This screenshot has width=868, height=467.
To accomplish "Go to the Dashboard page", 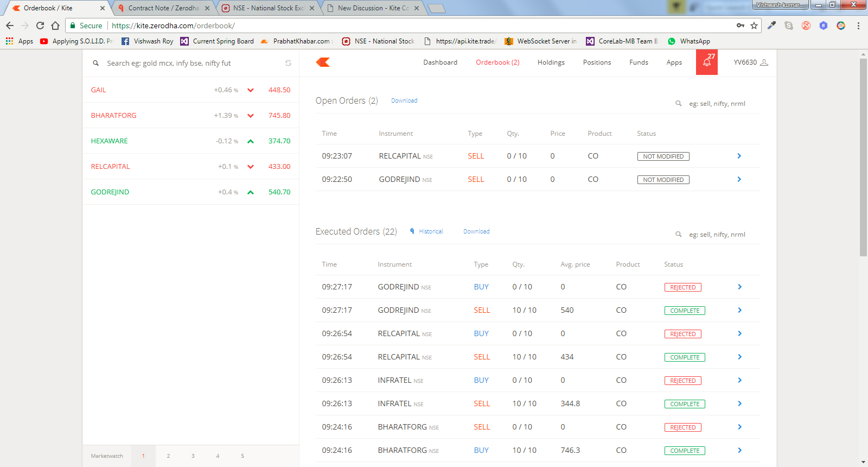I will pos(441,62).
